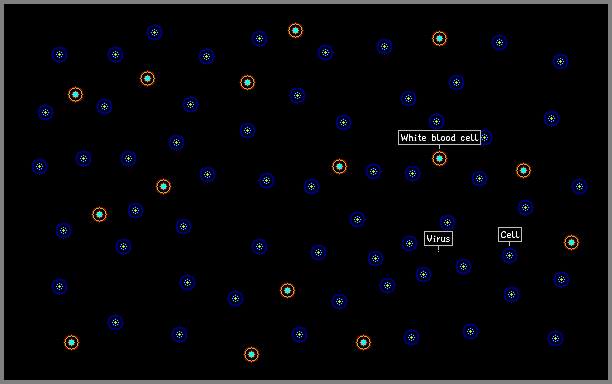Click the tiny virus dot below 'Virus' label
612x384 pixels.
point(438,251)
